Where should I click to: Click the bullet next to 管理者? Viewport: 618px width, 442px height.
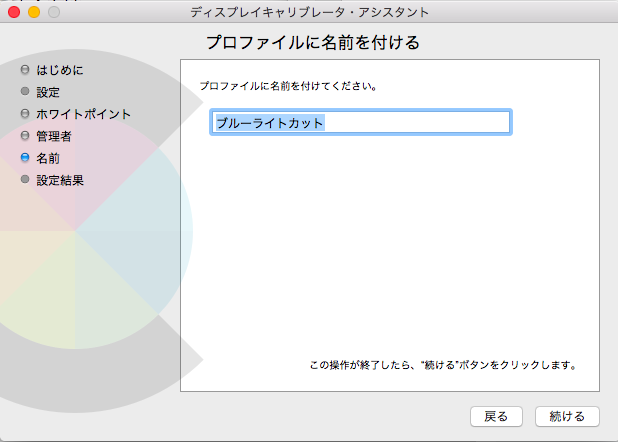click(x=25, y=136)
